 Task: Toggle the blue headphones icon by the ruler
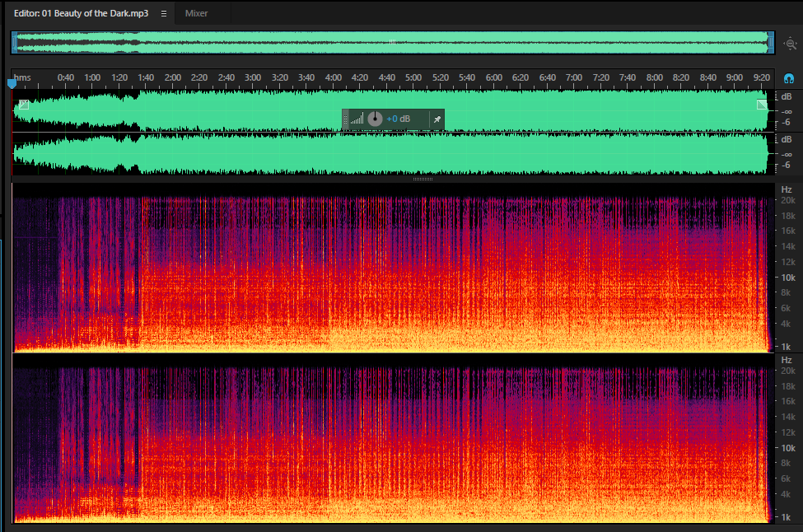(x=789, y=78)
